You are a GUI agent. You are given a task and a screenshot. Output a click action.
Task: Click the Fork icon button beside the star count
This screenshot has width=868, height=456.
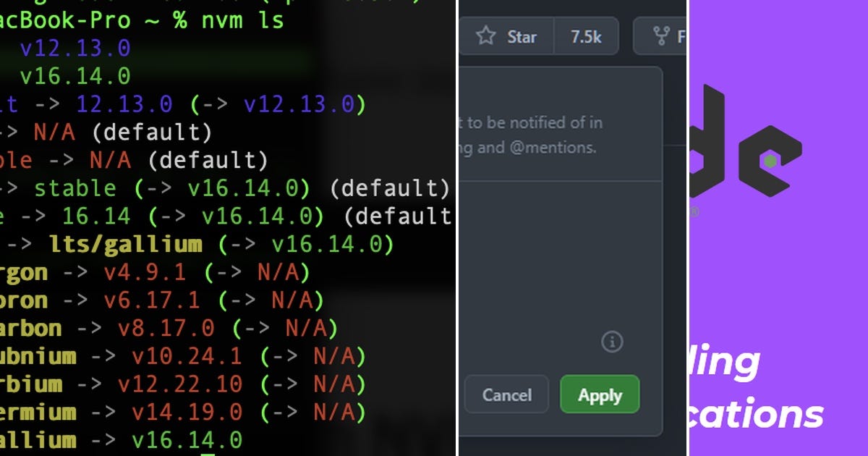click(660, 36)
